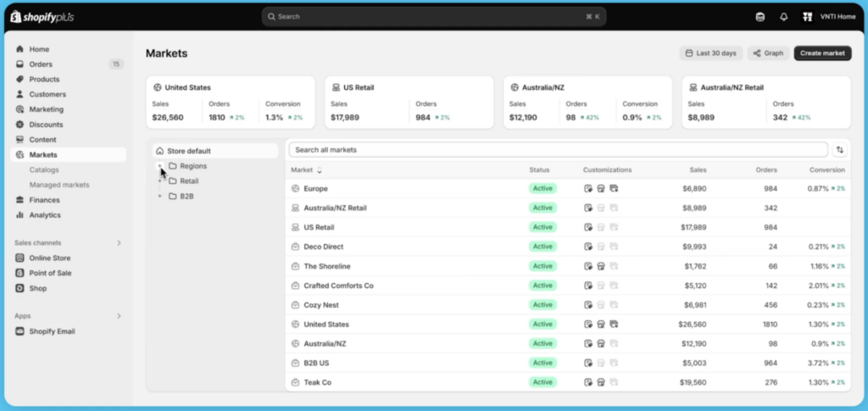Click The Shoreline's store customization icon
Viewport: 868px width, 411px height.
(601, 266)
